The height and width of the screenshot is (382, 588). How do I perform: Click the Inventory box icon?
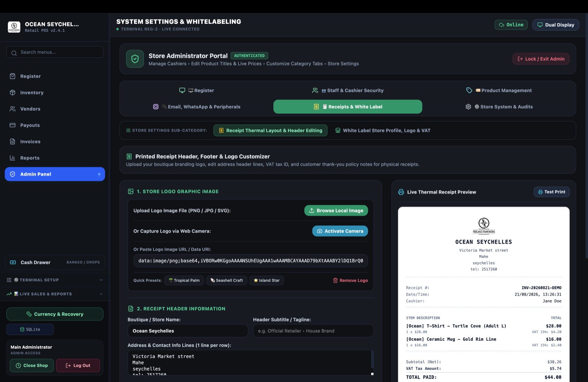(x=12, y=93)
